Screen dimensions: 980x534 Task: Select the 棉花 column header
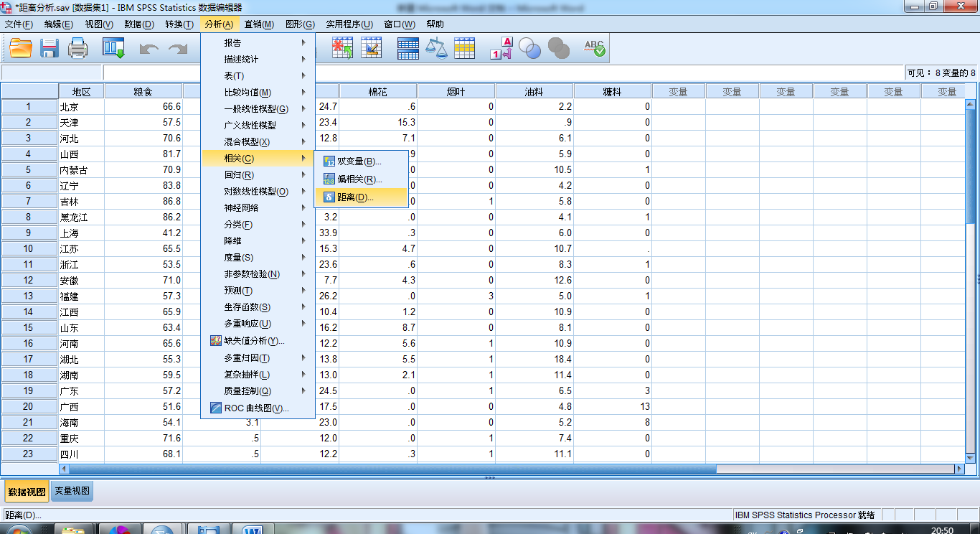(x=378, y=91)
